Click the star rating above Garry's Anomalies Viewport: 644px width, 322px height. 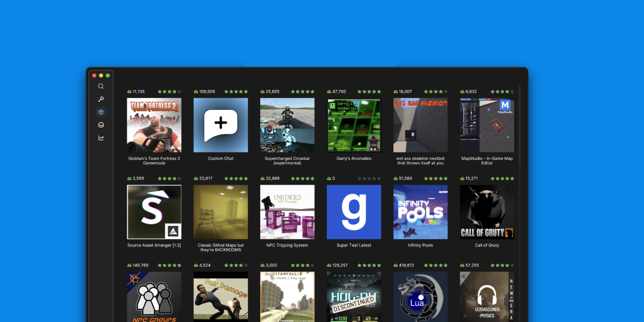click(x=369, y=92)
